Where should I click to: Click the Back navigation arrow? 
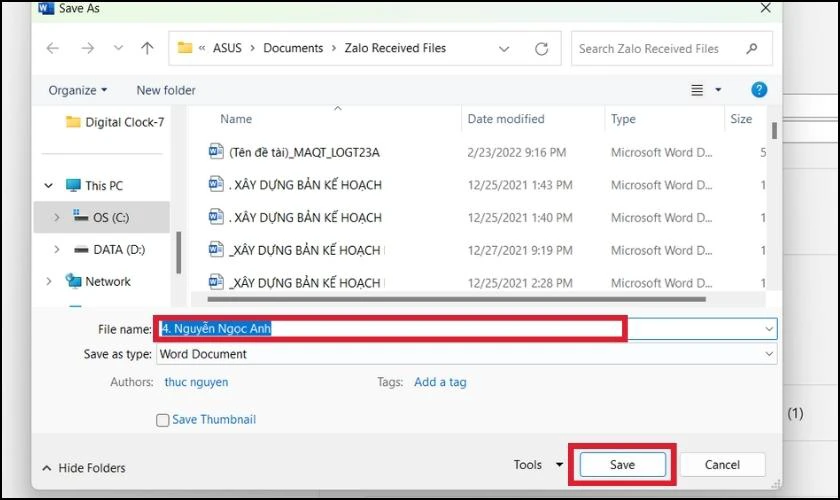coord(52,48)
